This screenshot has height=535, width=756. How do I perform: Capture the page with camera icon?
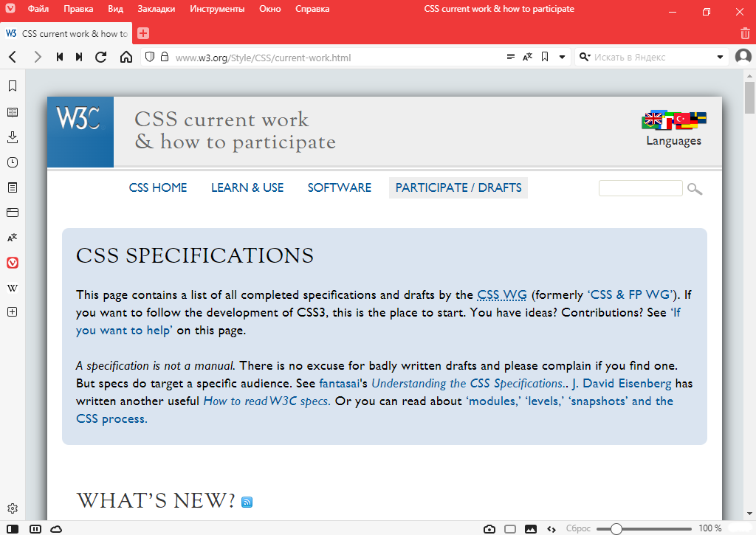pyautogui.click(x=489, y=528)
